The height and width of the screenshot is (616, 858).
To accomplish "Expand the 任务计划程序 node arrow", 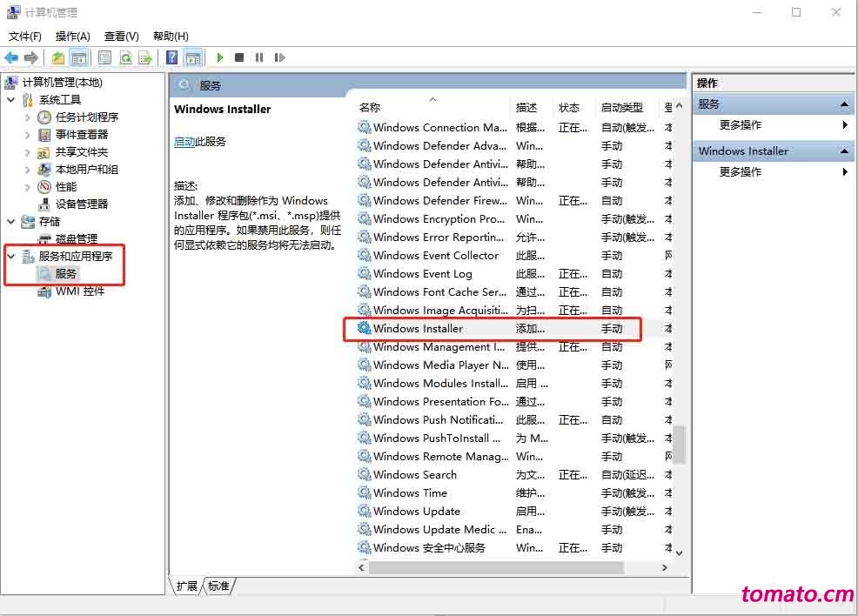I will pyautogui.click(x=27, y=117).
